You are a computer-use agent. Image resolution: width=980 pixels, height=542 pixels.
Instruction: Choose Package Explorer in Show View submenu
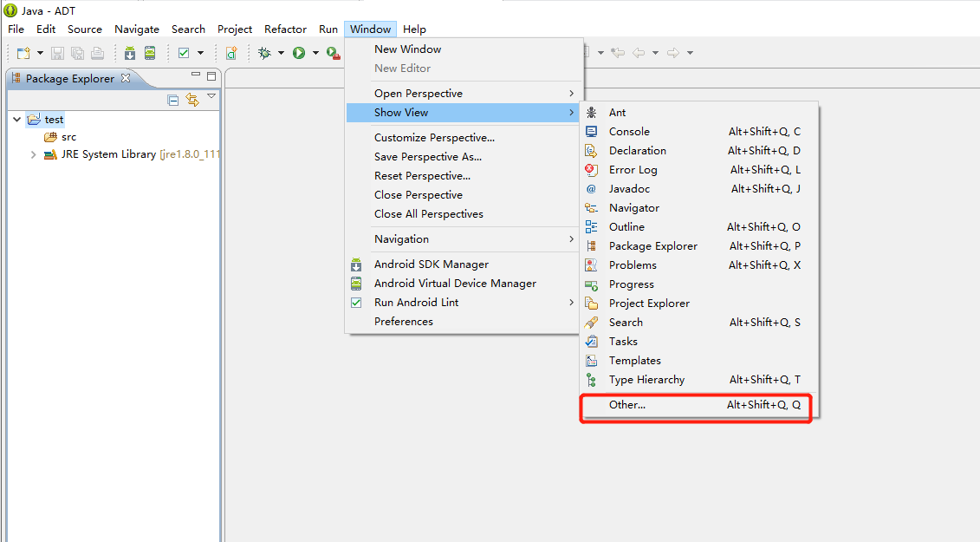pyautogui.click(x=699, y=246)
